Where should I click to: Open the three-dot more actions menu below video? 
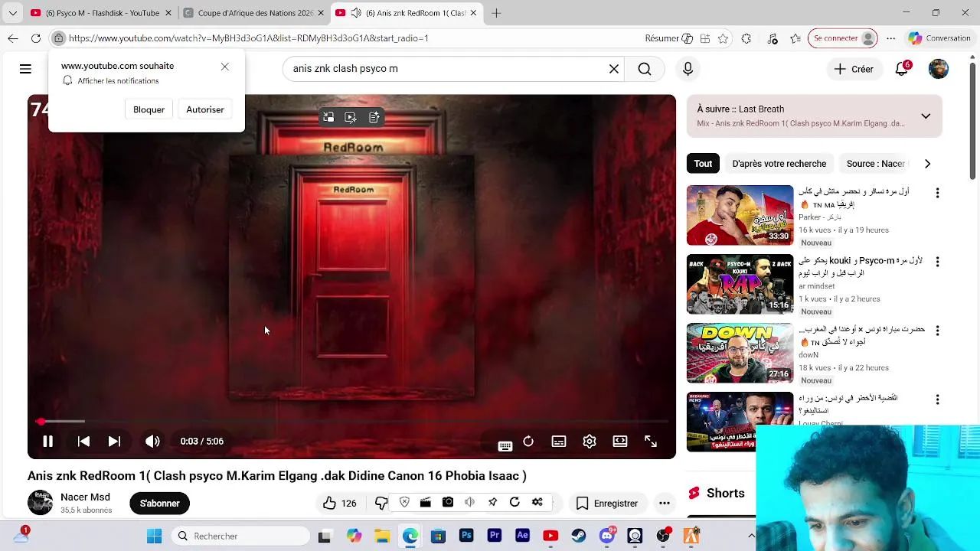pyautogui.click(x=665, y=503)
